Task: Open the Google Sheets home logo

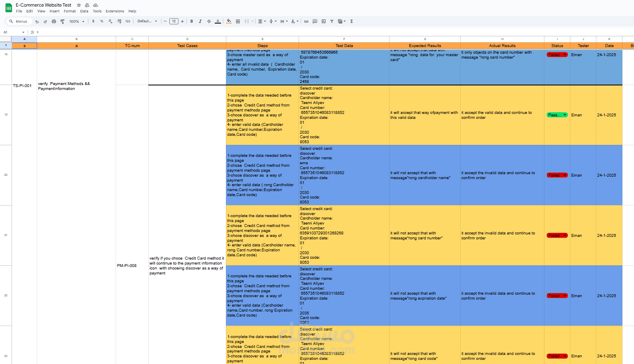Action: (8, 8)
